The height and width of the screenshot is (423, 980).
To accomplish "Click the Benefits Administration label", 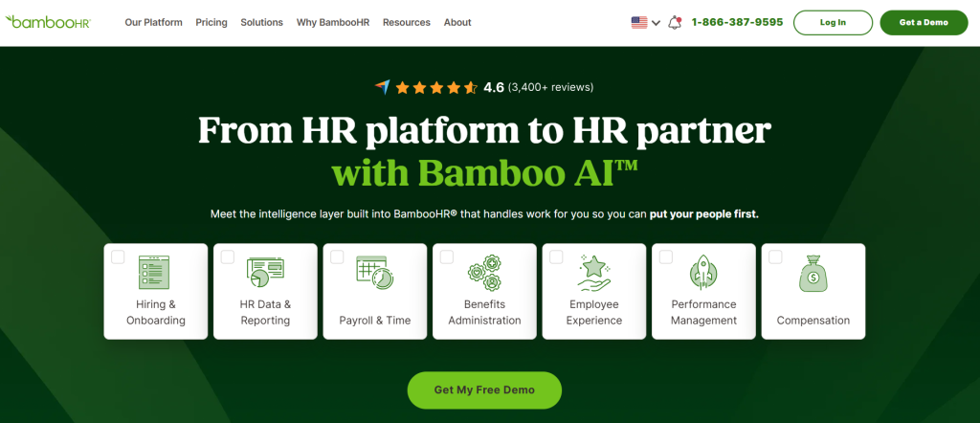I will (x=484, y=312).
